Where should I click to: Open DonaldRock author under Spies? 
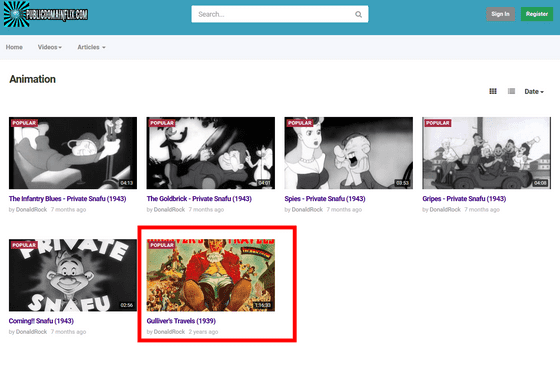[307, 210]
